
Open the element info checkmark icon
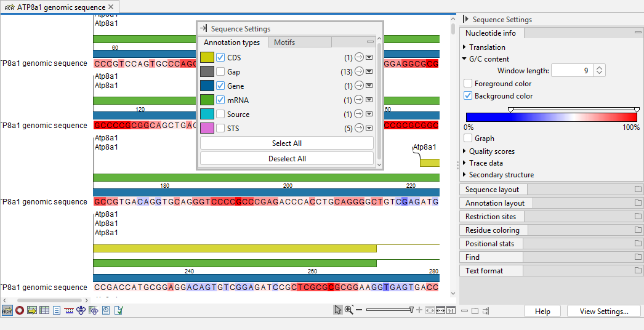tap(118, 311)
